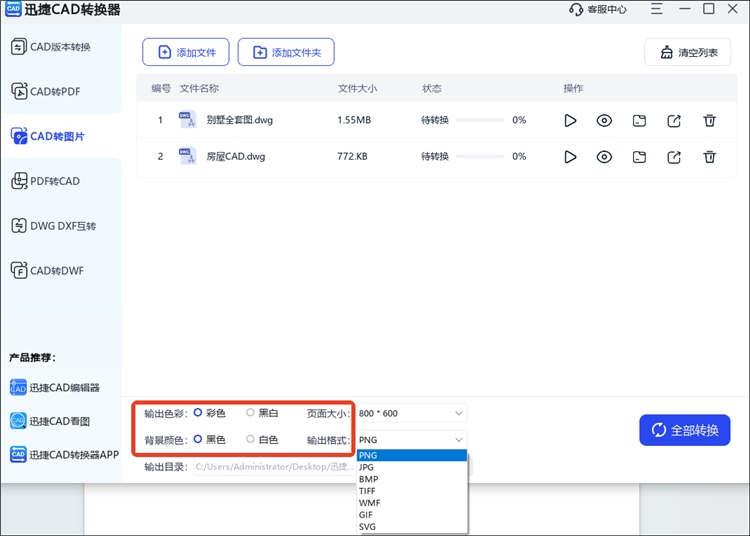Click the 772.KB file size cell

352,156
